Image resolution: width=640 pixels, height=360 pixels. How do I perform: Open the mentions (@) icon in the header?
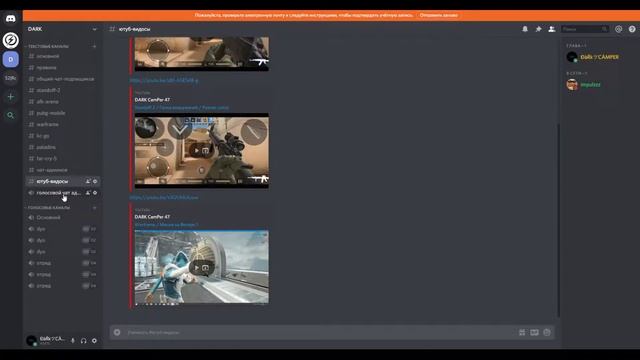pyautogui.click(x=619, y=29)
